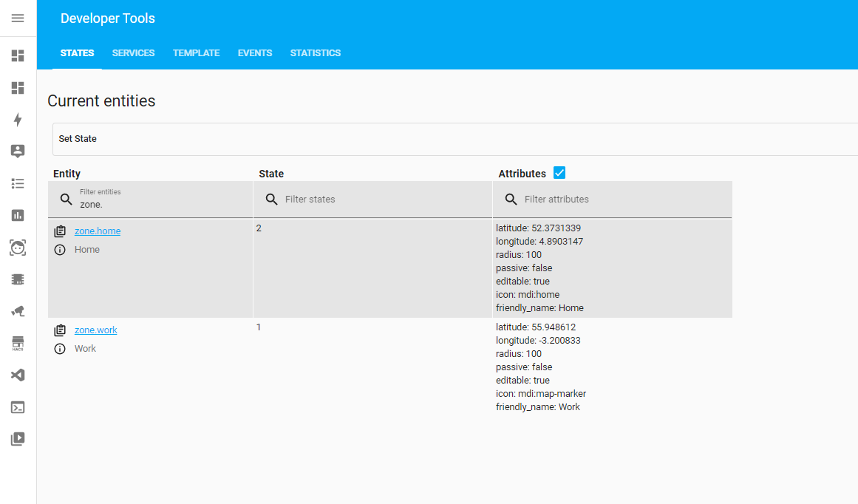Click latitude: 52.3731339 attribute

(539, 228)
